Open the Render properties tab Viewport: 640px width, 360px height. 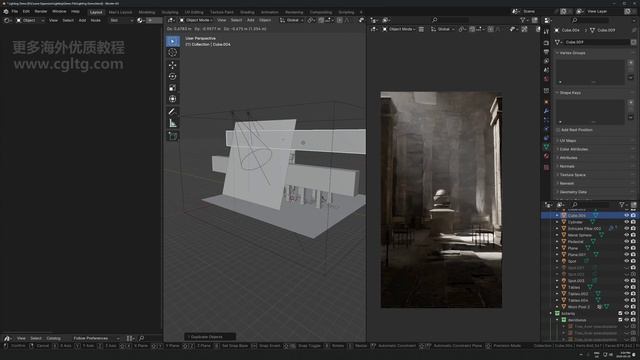(x=547, y=43)
